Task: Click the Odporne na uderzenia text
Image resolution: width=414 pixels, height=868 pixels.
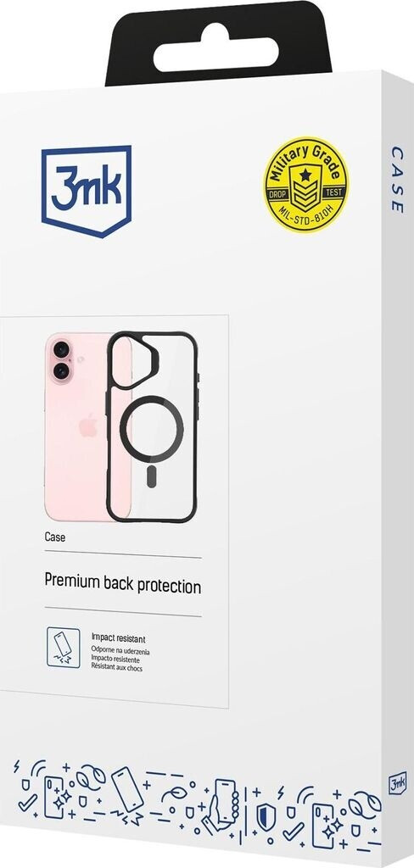Action: pyautogui.click(x=120, y=652)
